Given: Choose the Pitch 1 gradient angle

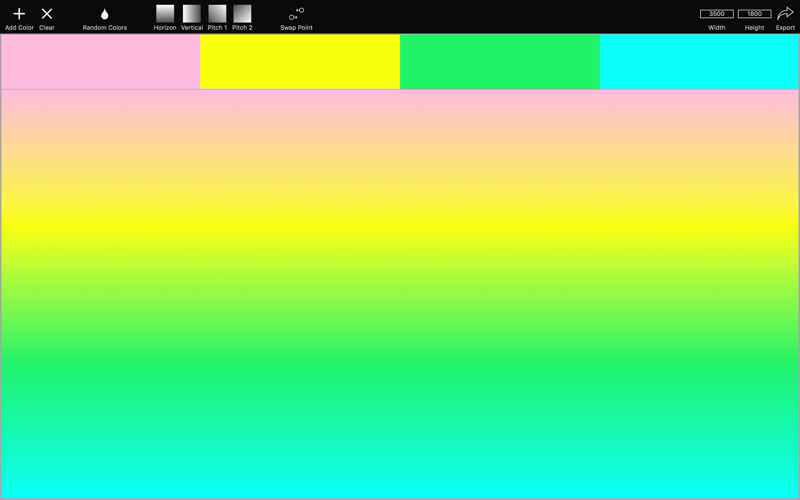Looking at the screenshot, I should (x=217, y=14).
